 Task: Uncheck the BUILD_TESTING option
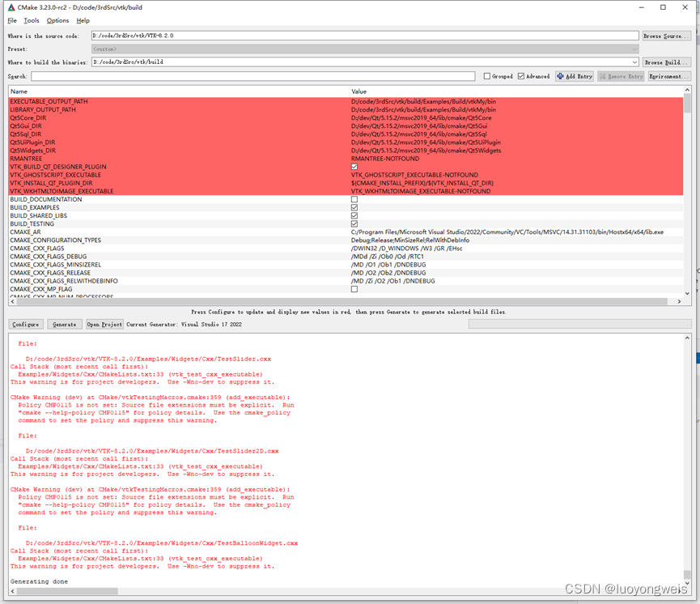coord(354,223)
